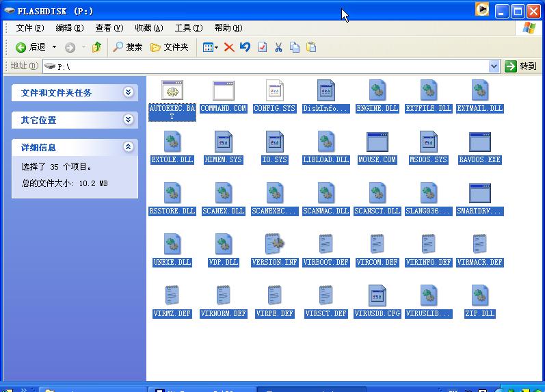Click the VIRMACR.DEF file name label
Viewport: 545px width, 392px height.
(479, 262)
